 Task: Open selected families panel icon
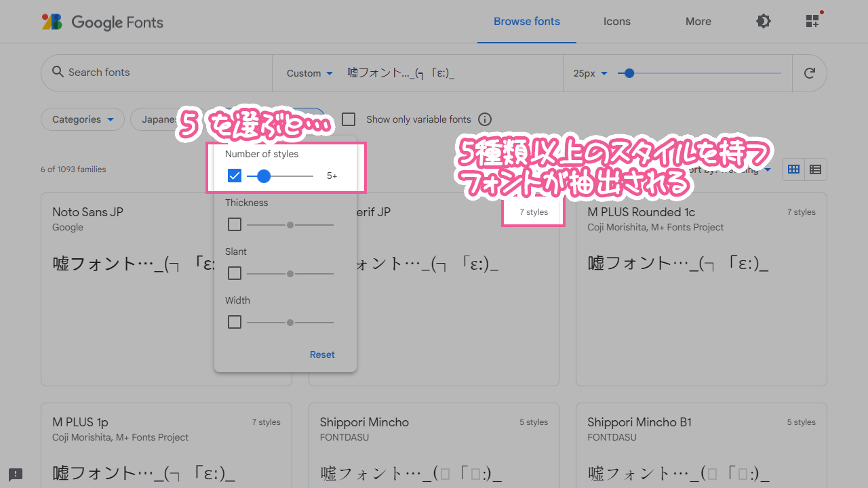(813, 21)
